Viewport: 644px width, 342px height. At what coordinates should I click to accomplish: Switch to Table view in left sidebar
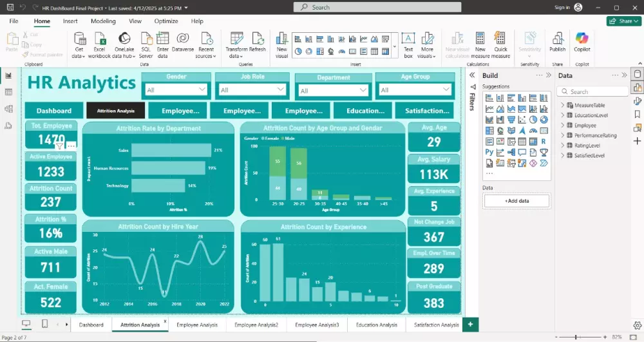[x=8, y=92]
